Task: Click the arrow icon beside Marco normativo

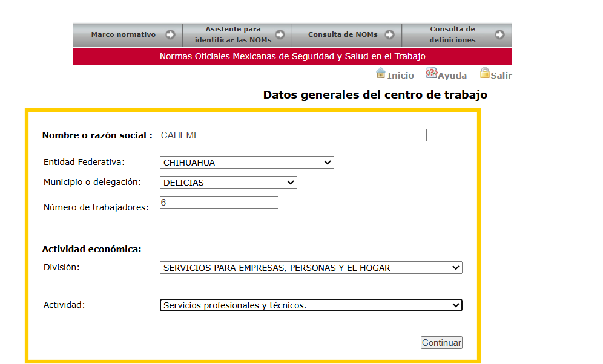Action: 170,34
